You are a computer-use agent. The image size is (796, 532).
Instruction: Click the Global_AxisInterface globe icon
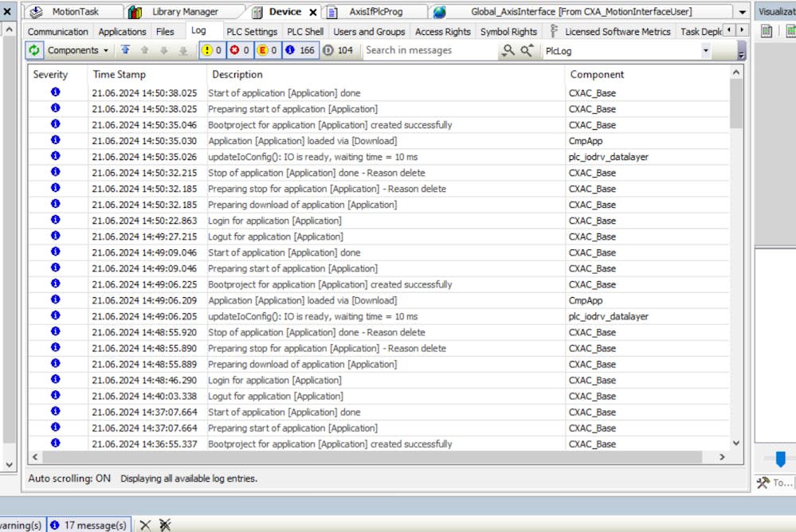tap(439, 12)
